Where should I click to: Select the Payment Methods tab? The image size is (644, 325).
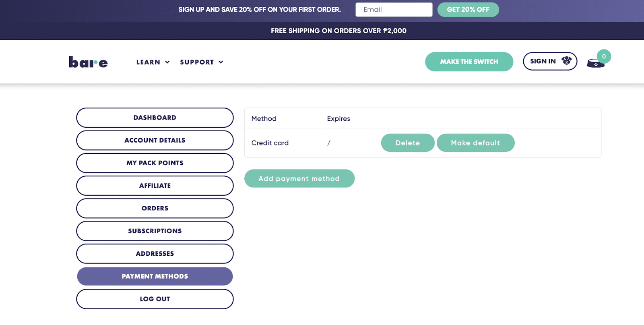[x=155, y=276]
